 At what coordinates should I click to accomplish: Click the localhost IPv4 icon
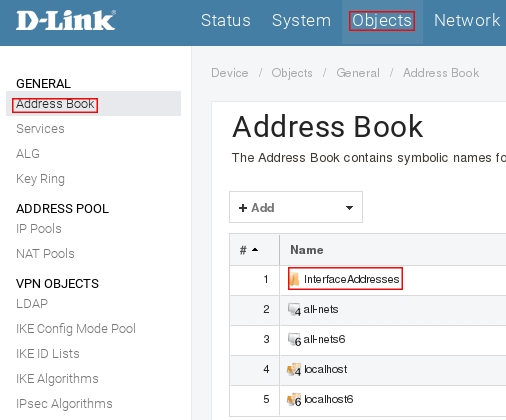(x=294, y=370)
